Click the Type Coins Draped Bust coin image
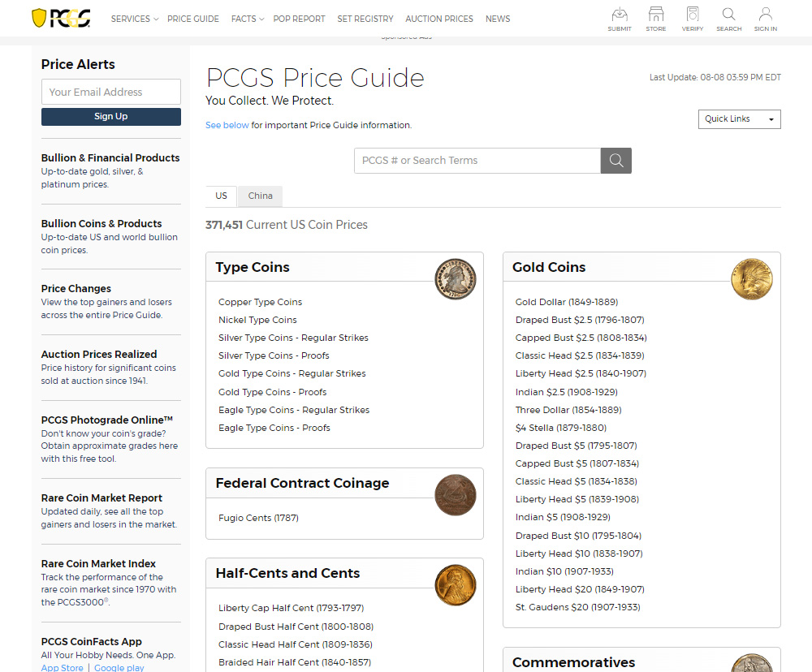Viewport: 812px width, 672px height. (x=455, y=279)
